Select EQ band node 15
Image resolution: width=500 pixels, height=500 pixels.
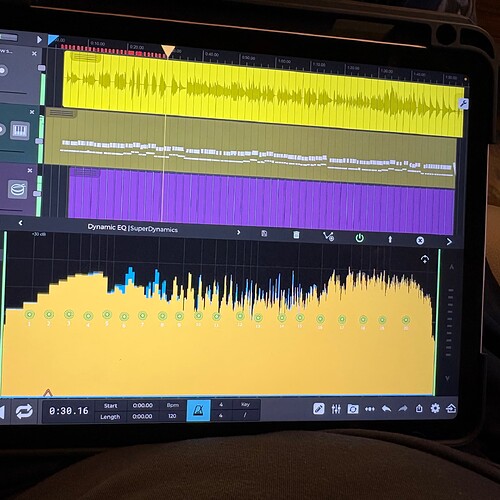point(300,318)
